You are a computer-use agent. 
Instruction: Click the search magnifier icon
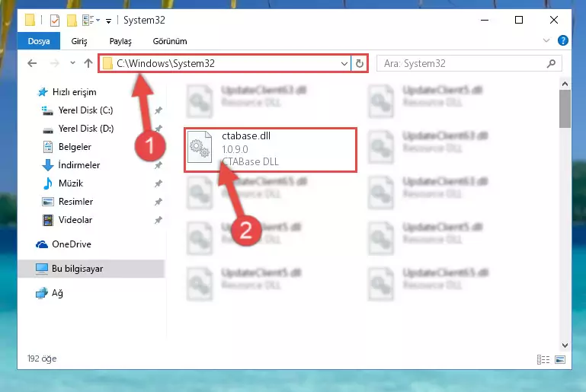[x=551, y=63]
